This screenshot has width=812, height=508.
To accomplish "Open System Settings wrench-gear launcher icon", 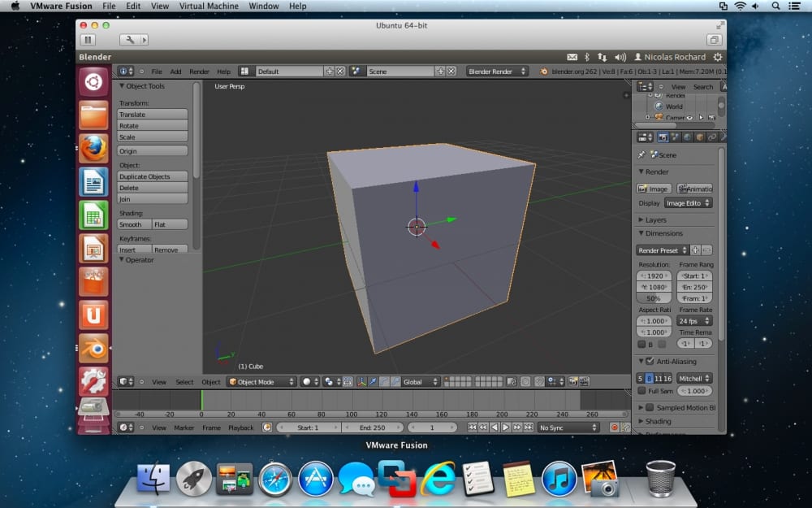I will point(93,381).
